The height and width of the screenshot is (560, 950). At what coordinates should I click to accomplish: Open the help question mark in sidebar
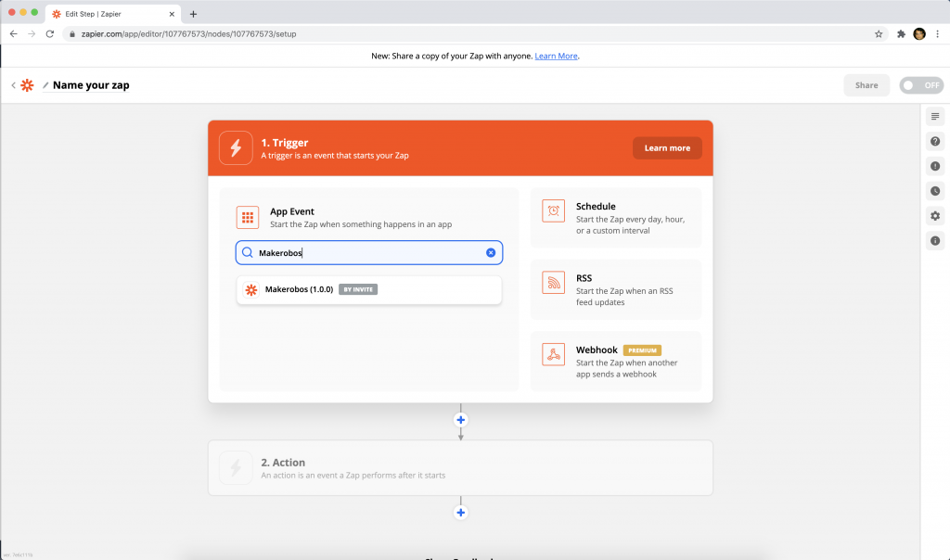[x=935, y=141]
